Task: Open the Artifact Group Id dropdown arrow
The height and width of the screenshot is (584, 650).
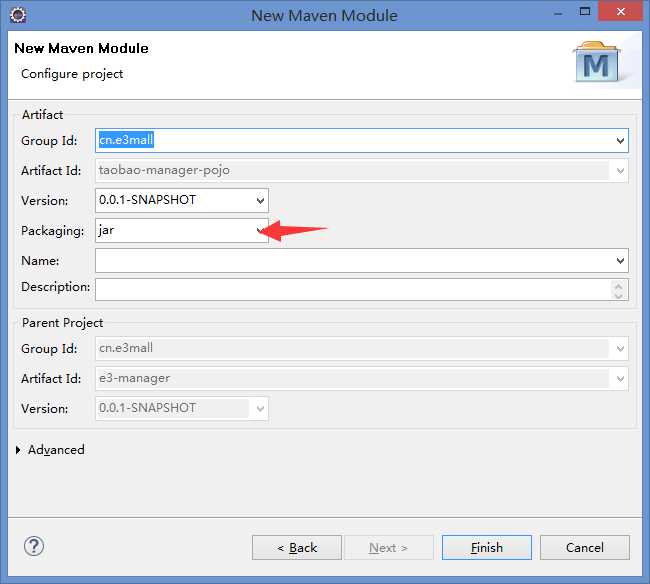Action: coord(620,141)
